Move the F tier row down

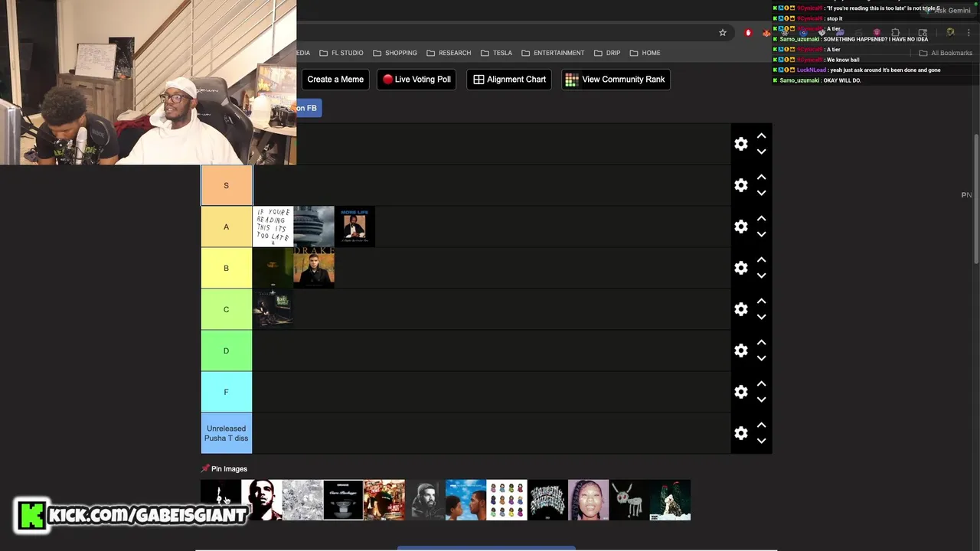click(761, 399)
